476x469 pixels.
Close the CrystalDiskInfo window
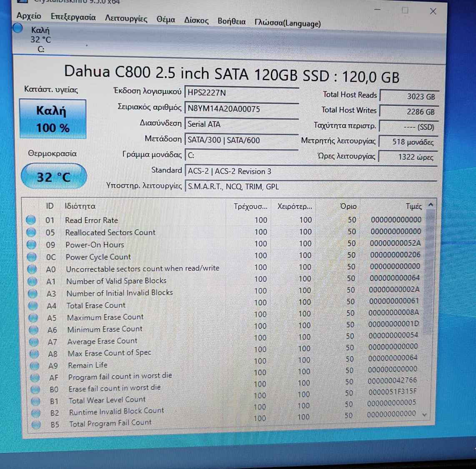(433, 12)
